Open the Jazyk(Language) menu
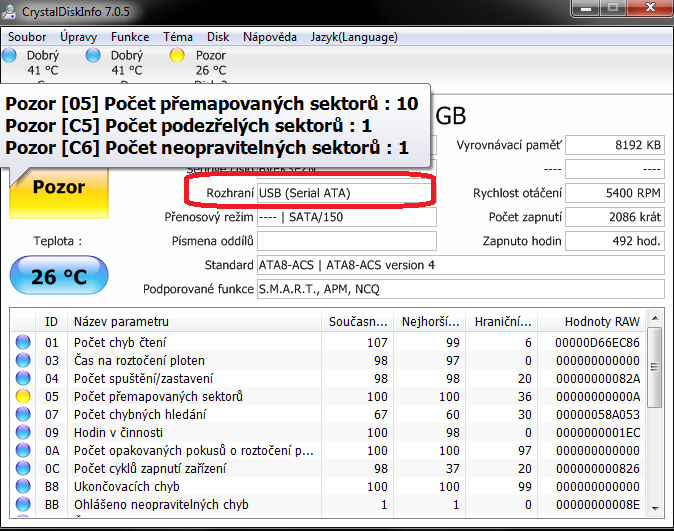 [354, 37]
